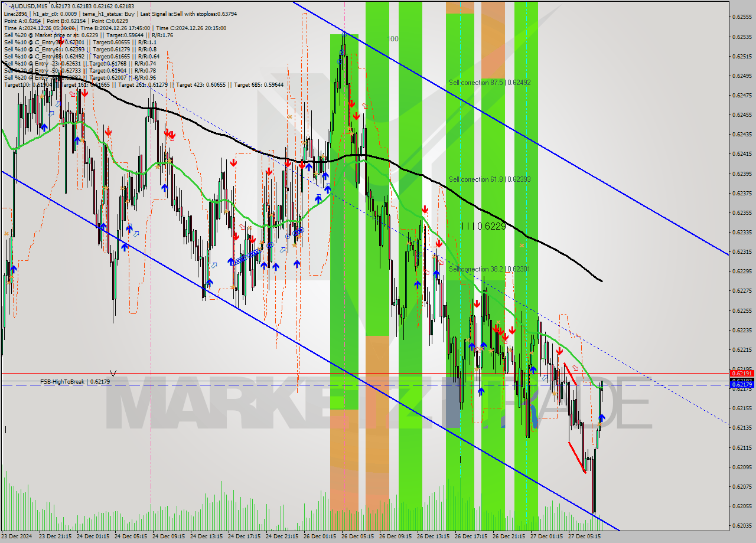Click the 0.62375 price axis value
The height and width of the screenshot is (543, 756).
coord(742,193)
